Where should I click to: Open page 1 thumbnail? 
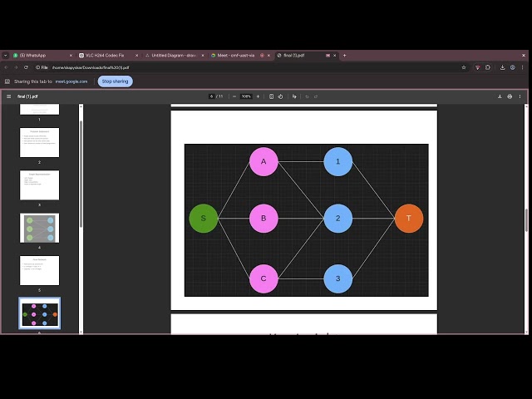[39, 110]
